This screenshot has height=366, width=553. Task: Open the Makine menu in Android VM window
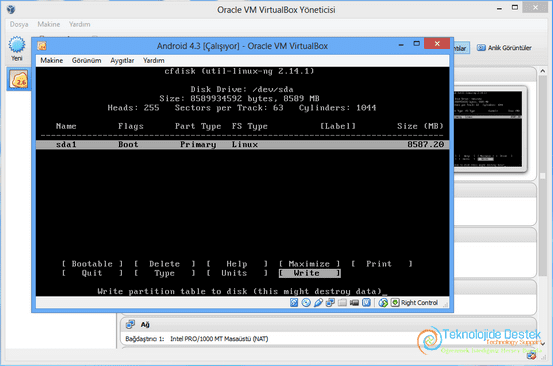tap(51, 60)
